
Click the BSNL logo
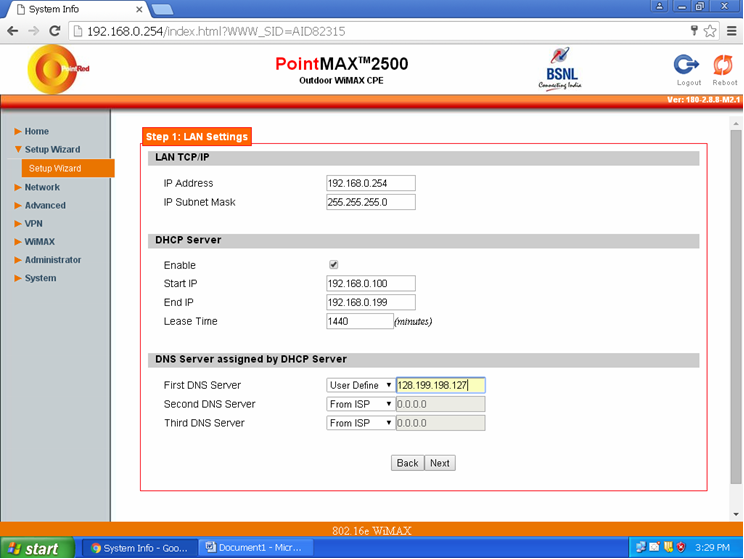pyautogui.click(x=559, y=69)
